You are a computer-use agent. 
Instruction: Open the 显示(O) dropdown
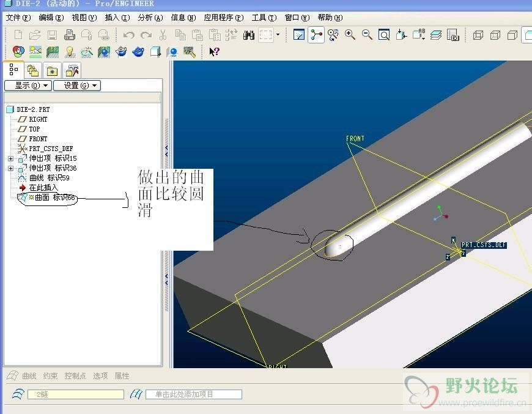pyautogui.click(x=28, y=86)
